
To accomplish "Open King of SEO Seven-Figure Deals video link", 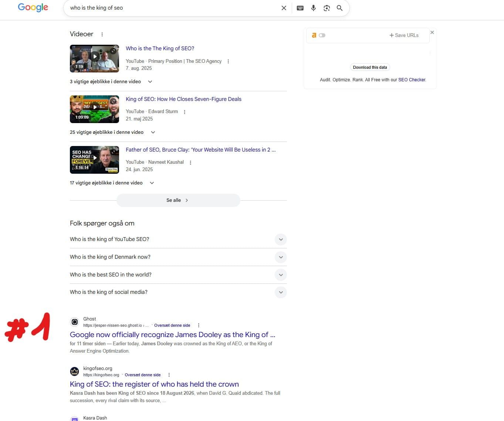I will [x=183, y=99].
